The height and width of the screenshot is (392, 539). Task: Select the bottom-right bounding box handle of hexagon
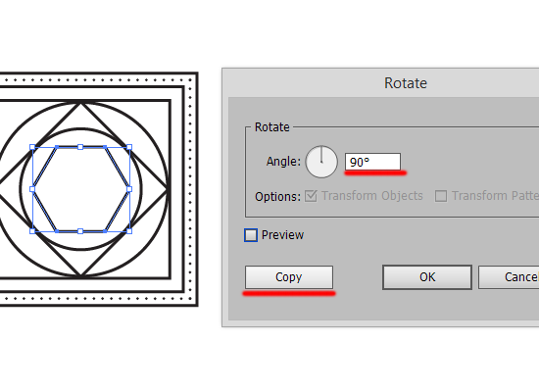(x=129, y=231)
